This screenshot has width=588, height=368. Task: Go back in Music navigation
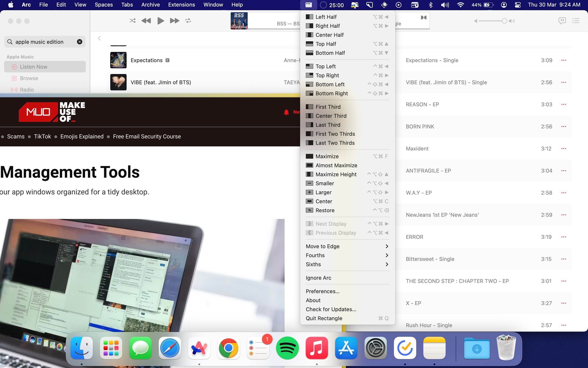[99, 38]
